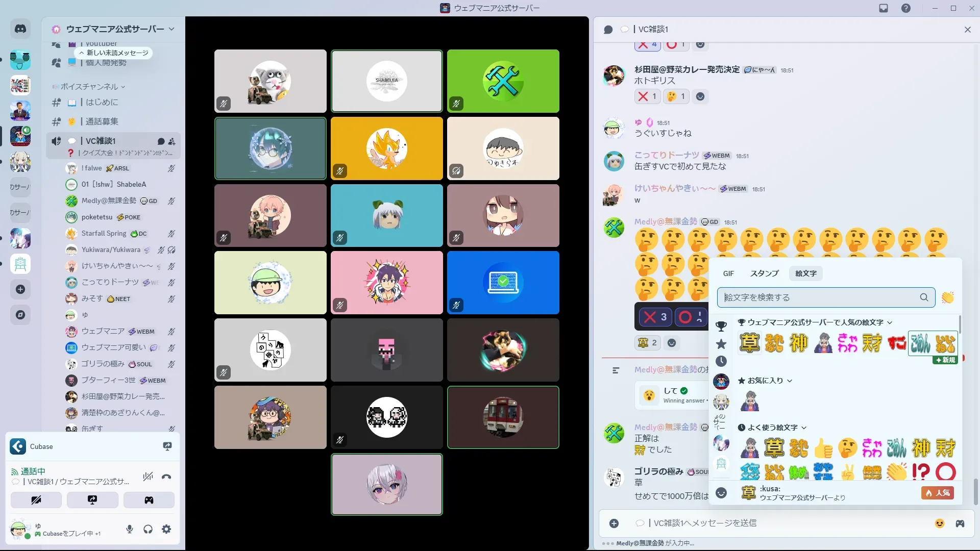The height and width of the screenshot is (551, 980).
Task: Toggle the microphone mute
Action: [130, 530]
